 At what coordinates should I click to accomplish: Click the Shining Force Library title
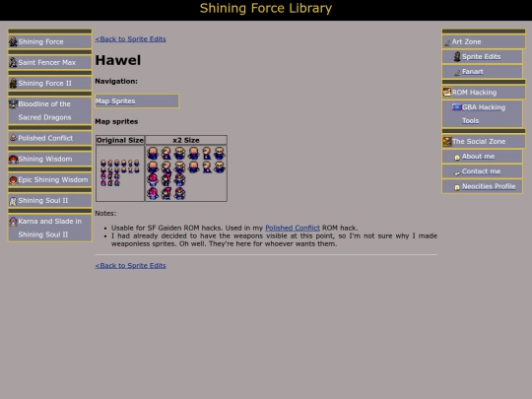(266, 9)
